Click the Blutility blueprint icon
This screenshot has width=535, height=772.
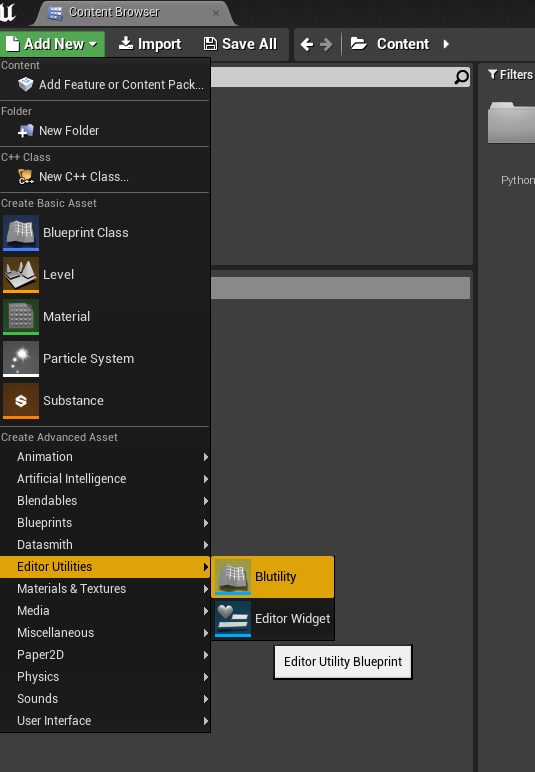coord(233,577)
